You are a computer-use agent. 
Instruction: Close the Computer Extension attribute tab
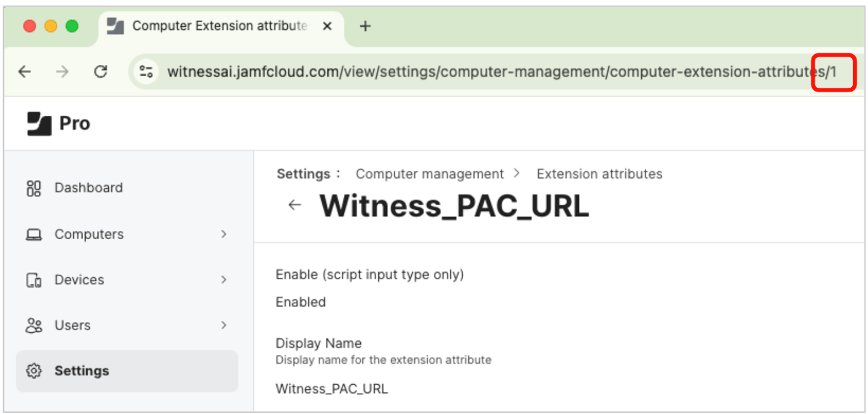327,26
